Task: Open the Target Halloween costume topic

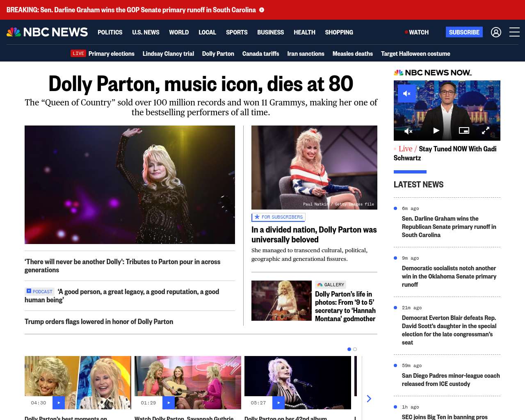Action: coord(415,53)
